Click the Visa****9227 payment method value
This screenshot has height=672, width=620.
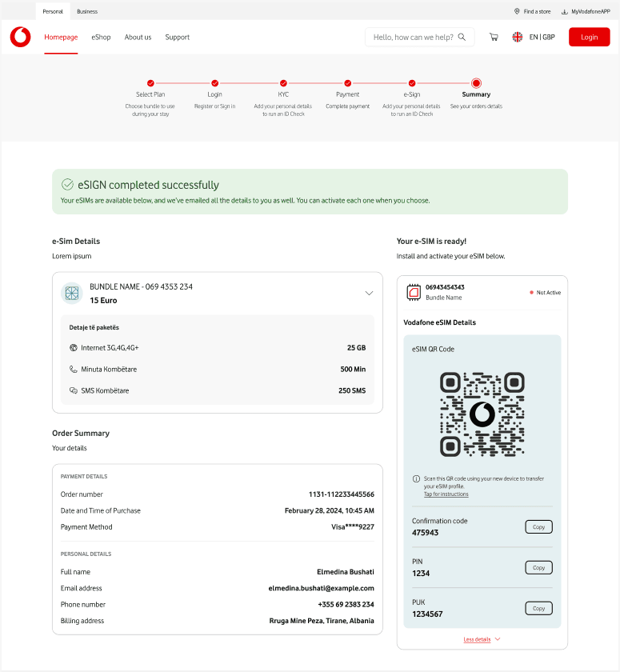[x=353, y=526]
